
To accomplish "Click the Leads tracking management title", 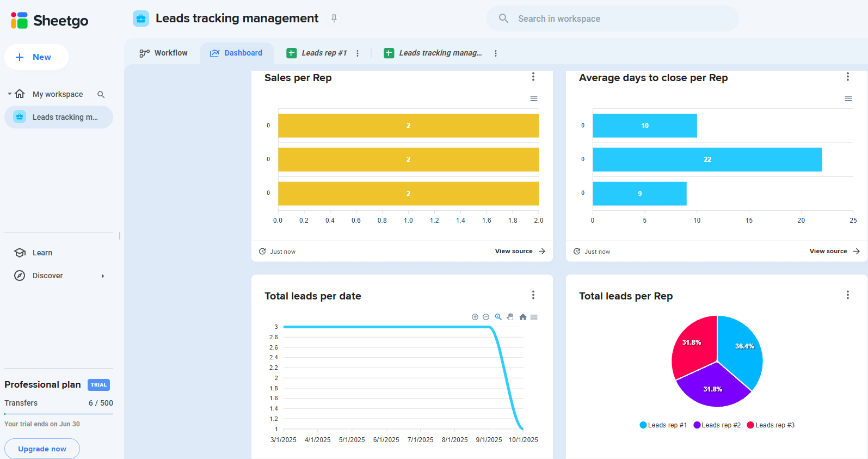I will click(237, 18).
